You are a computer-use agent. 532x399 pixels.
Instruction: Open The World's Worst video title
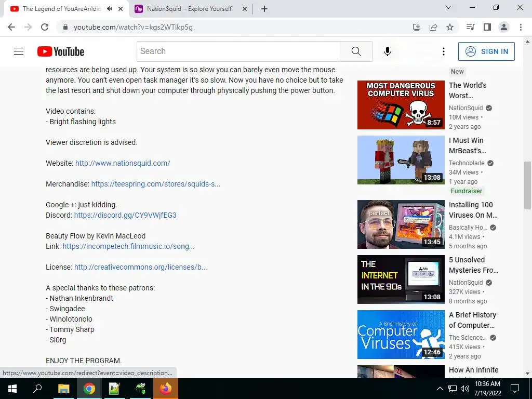(x=468, y=90)
